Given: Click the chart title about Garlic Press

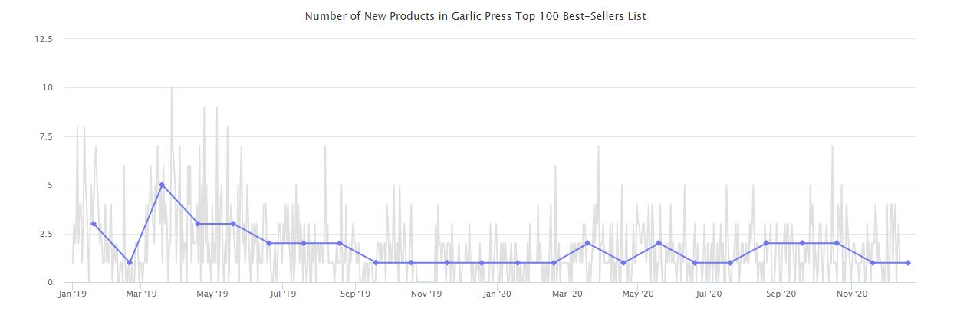Looking at the screenshot, I should [x=475, y=16].
